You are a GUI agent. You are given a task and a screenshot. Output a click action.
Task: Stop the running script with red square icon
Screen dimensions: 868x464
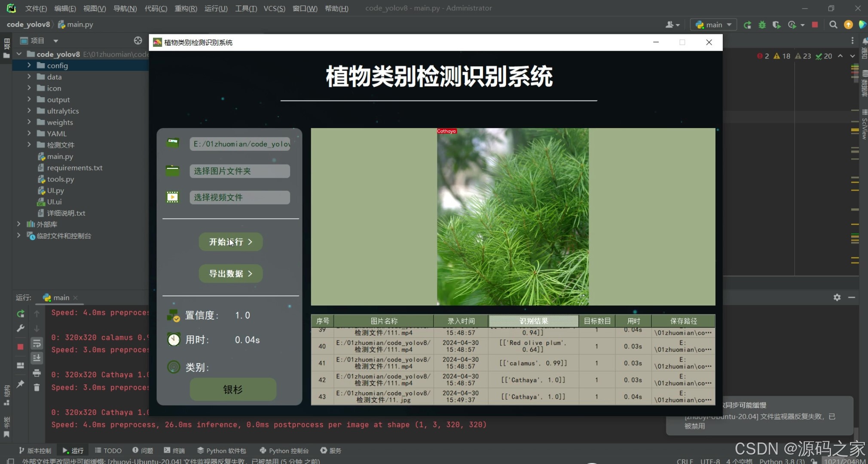[815, 24]
